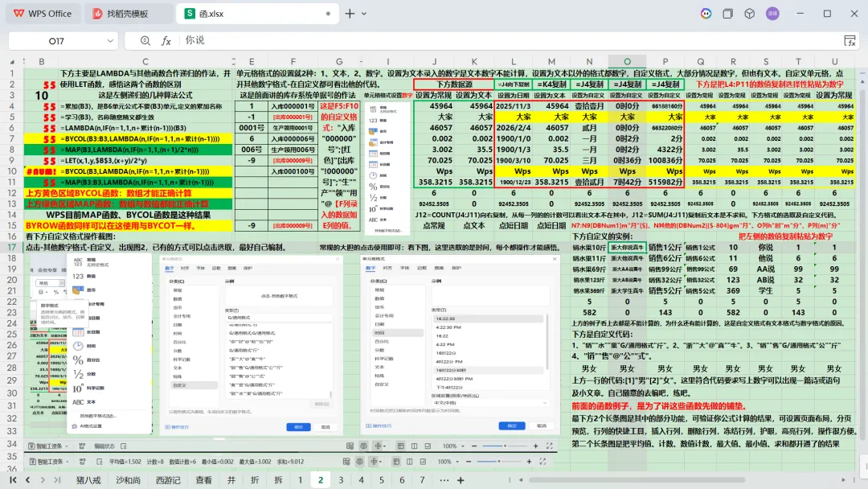Open the WPS AI assistant ring icon
The width and height of the screenshot is (868, 489).
point(706,14)
